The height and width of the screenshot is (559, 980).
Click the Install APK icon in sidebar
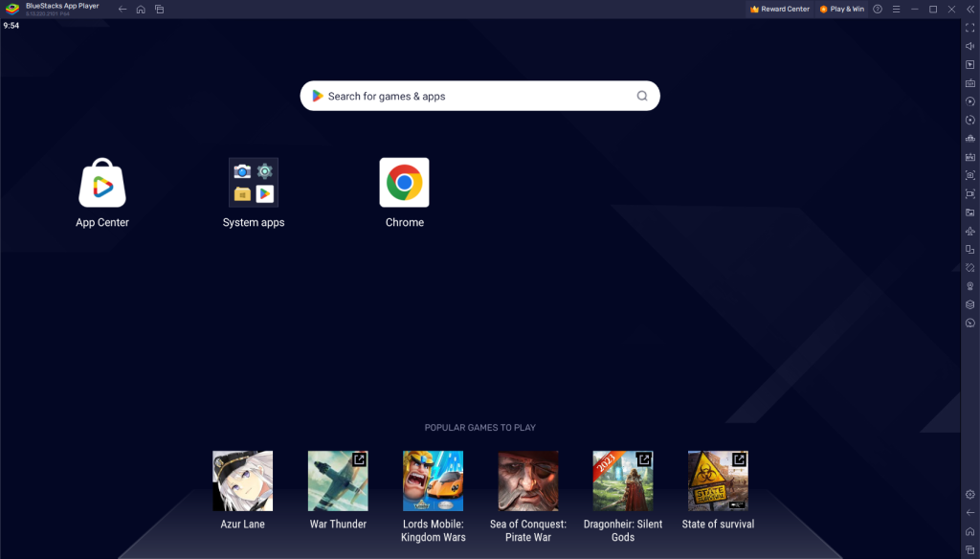pyautogui.click(x=970, y=157)
